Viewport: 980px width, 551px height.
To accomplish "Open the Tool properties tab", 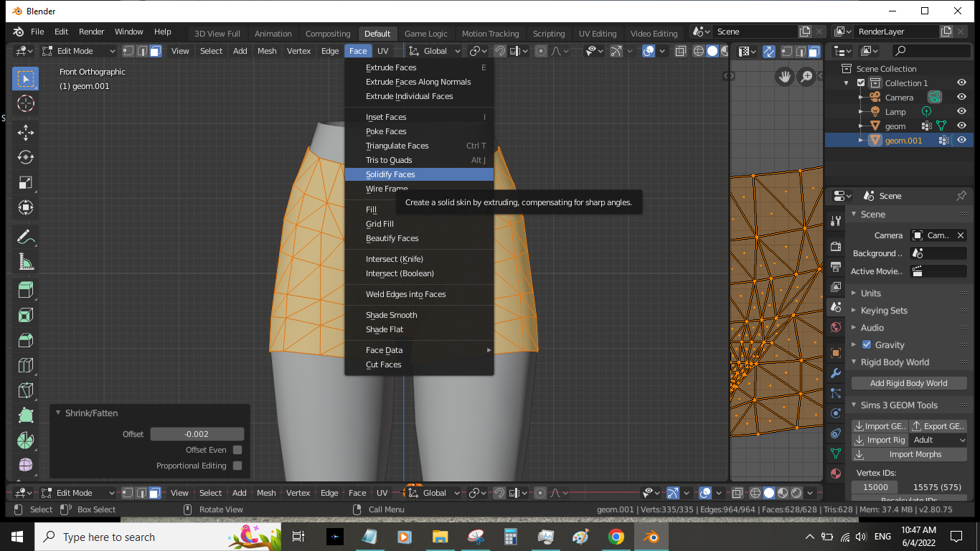I will 835,221.
